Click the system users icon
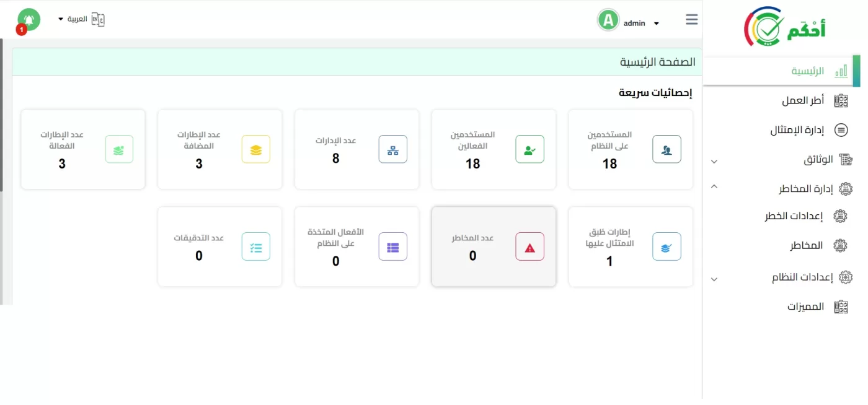868x405 pixels. (666, 149)
